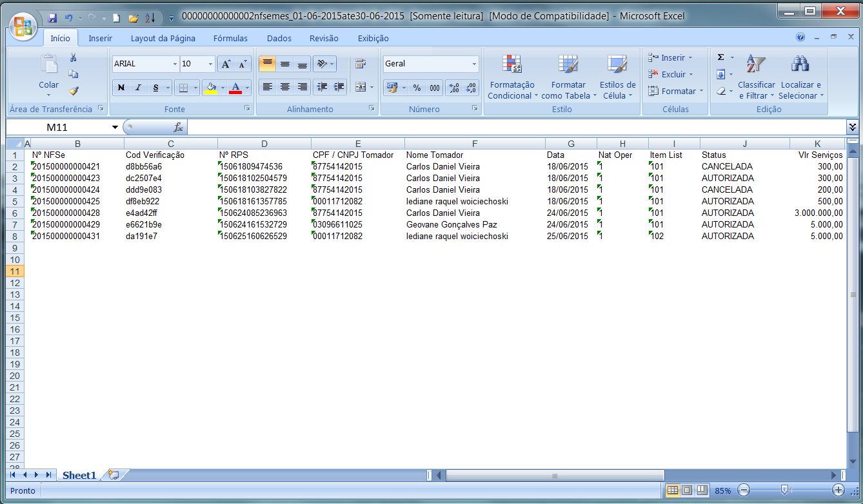863x504 pixels.
Task: Toggle bold formatting (N)
Action: (121, 88)
